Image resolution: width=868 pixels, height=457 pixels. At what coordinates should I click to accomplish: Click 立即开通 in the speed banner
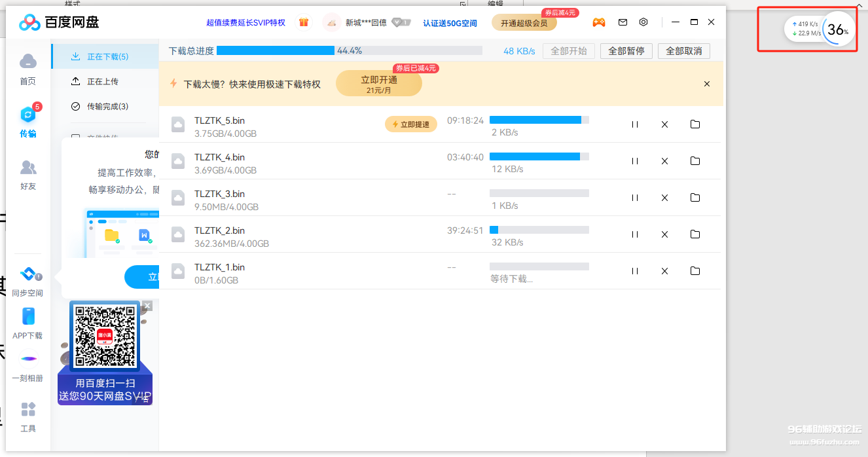[379, 84]
